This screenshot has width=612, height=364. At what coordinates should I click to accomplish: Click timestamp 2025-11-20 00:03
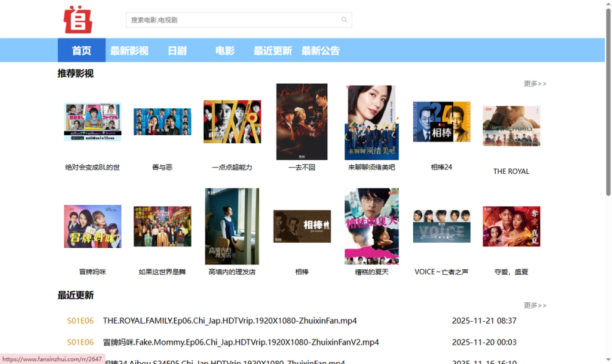(x=484, y=342)
